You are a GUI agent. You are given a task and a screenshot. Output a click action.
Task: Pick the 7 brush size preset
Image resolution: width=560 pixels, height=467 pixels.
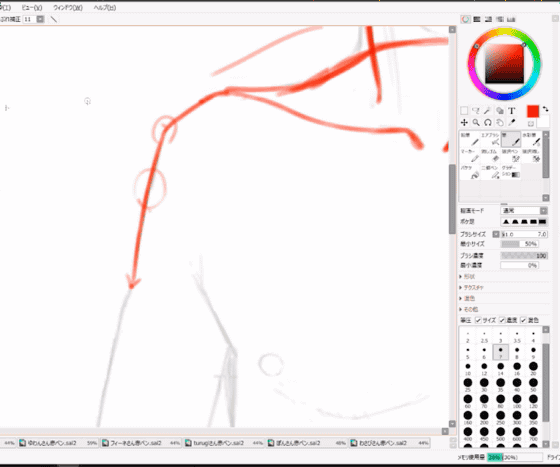coord(500,352)
